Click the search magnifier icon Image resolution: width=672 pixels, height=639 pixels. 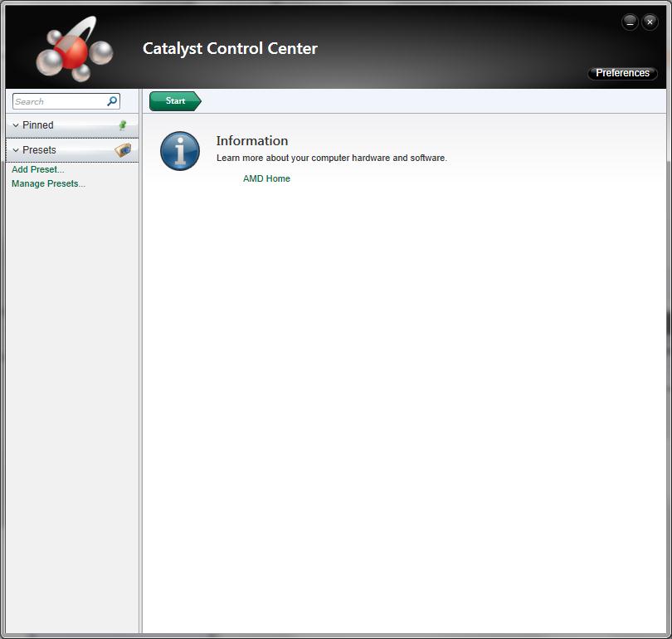click(x=112, y=101)
